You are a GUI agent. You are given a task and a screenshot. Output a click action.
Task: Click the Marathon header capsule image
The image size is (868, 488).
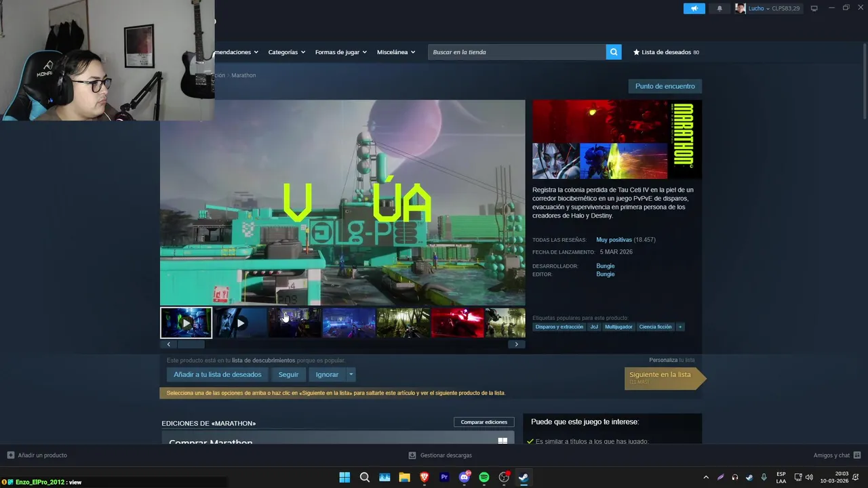point(617,140)
